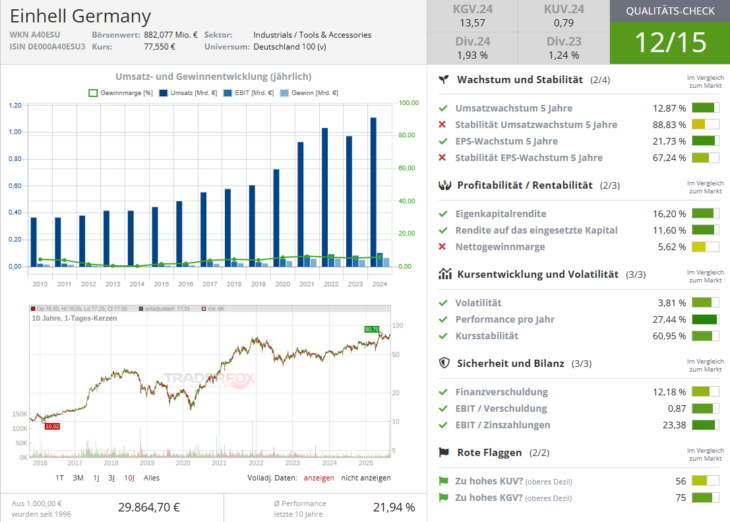Click green checkmark next to Performance pro Jahr
The width and height of the screenshot is (730, 522).
point(443,319)
